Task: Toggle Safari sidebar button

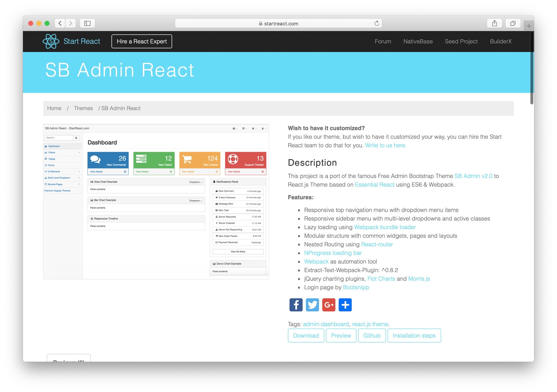Action: click(x=87, y=23)
